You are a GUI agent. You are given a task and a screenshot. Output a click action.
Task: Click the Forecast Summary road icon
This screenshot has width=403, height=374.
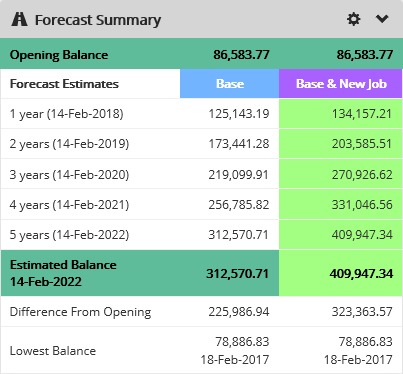[19, 19]
